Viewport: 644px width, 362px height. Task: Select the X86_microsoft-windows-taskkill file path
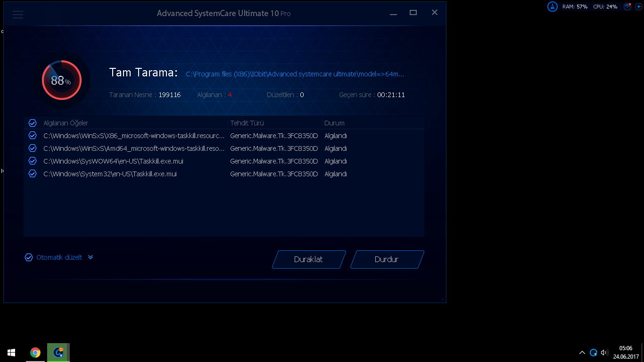coord(134,136)
